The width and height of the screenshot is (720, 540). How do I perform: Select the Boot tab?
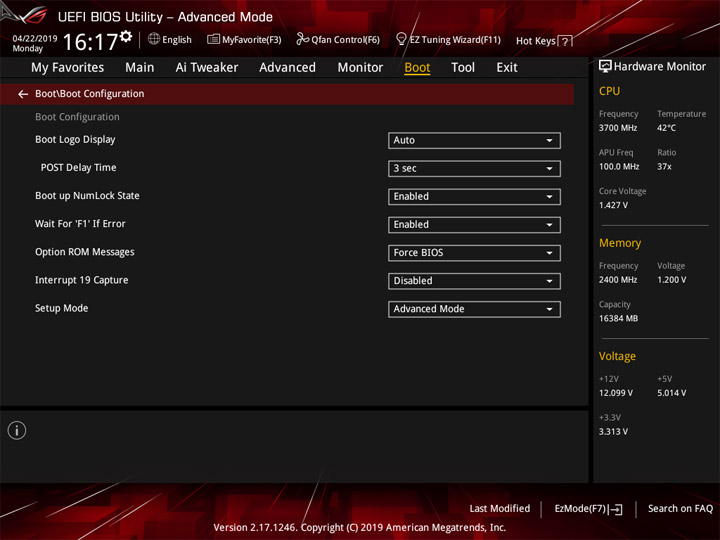417,68
